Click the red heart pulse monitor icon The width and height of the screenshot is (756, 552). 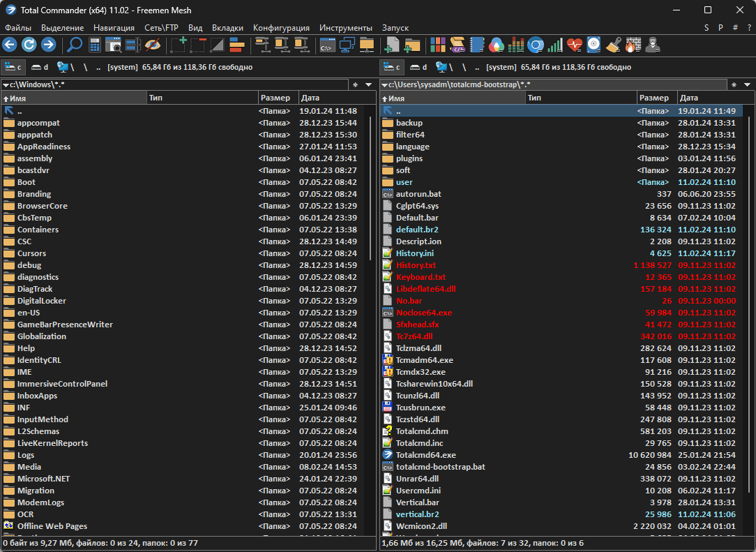[x=574, y=45]
